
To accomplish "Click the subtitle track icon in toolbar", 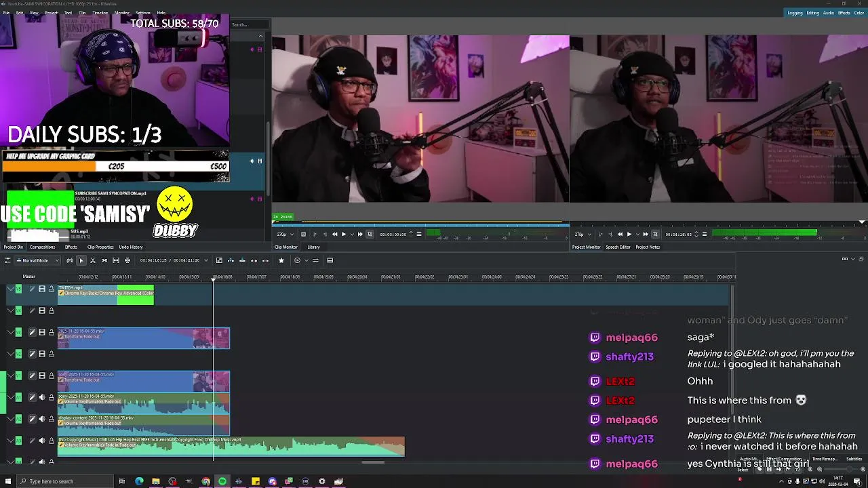I will pyautogui.click(x=330, y=260).
